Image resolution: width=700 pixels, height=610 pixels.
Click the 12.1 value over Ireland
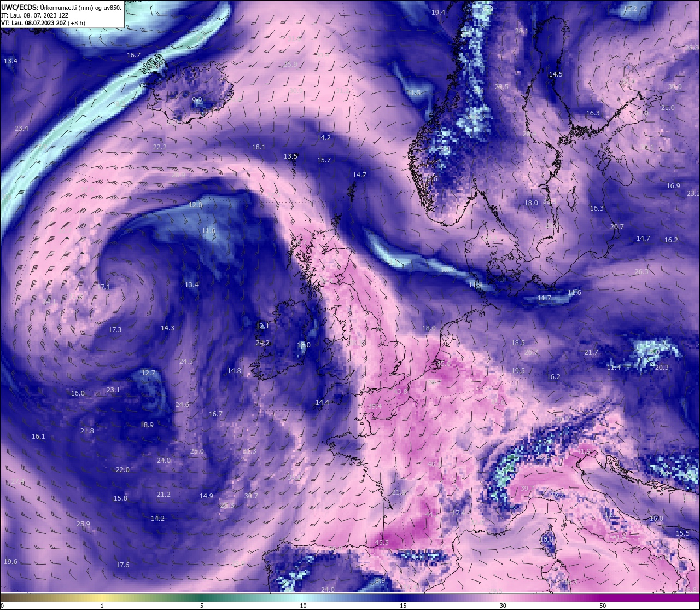262,326
